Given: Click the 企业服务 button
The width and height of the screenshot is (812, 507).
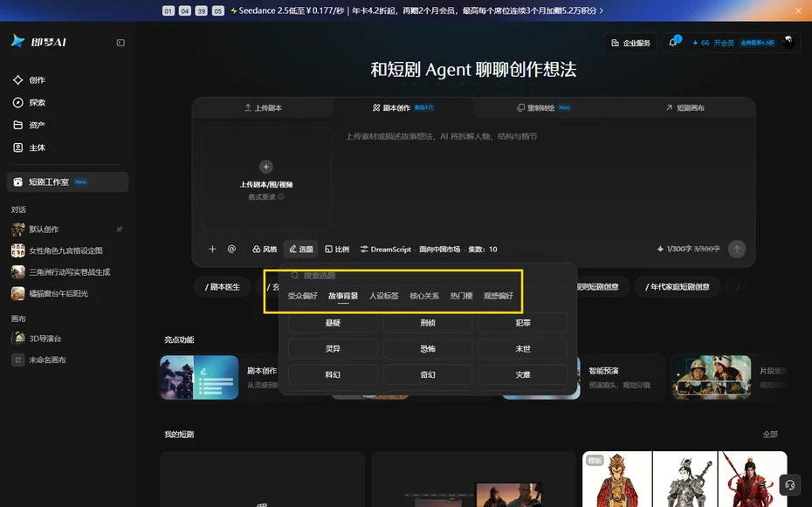Looking at the screenshot, I should coord(630,43).
